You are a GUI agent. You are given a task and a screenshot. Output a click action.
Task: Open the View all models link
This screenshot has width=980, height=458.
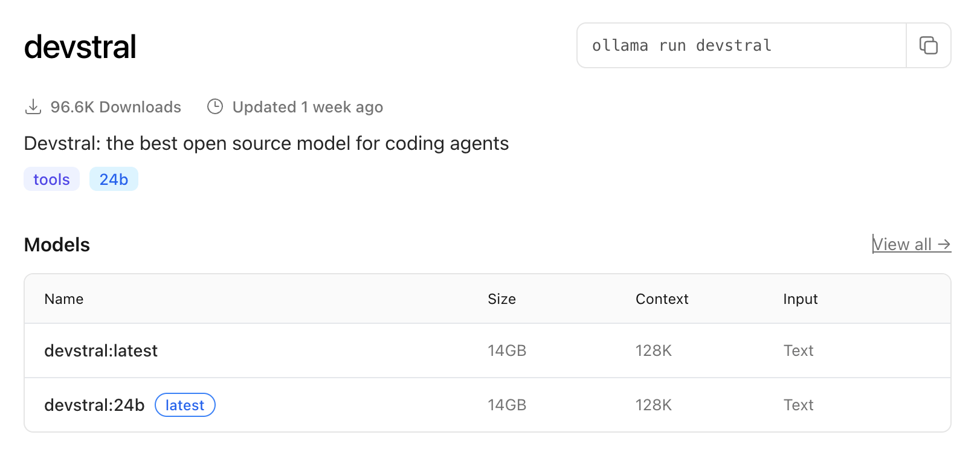coord(903,245)
